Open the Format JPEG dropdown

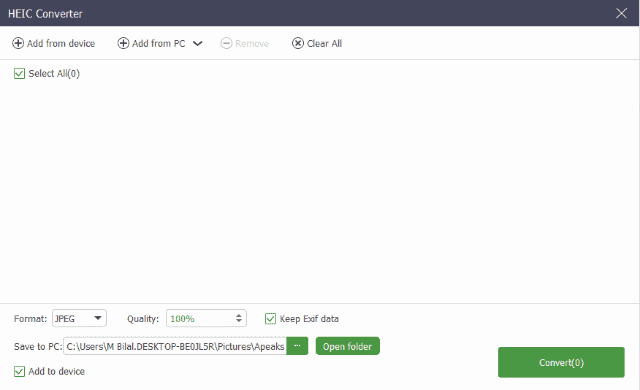[79, 318]
